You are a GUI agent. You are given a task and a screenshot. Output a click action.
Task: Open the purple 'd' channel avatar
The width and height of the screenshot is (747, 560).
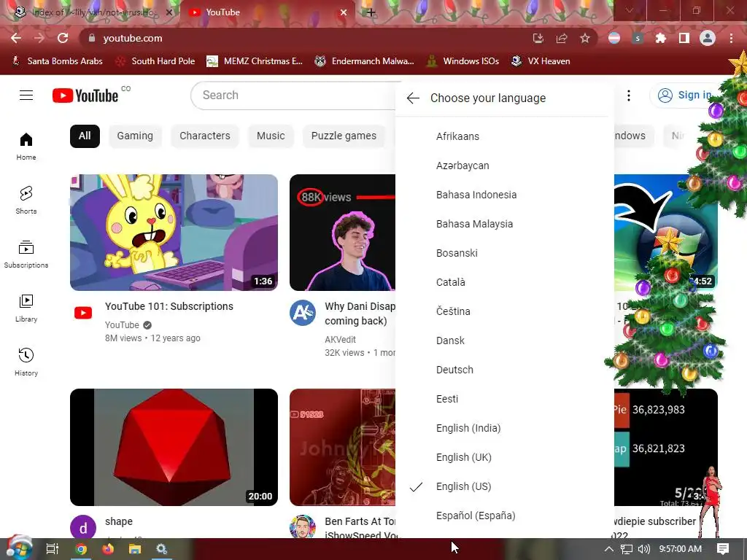[83, 528]
